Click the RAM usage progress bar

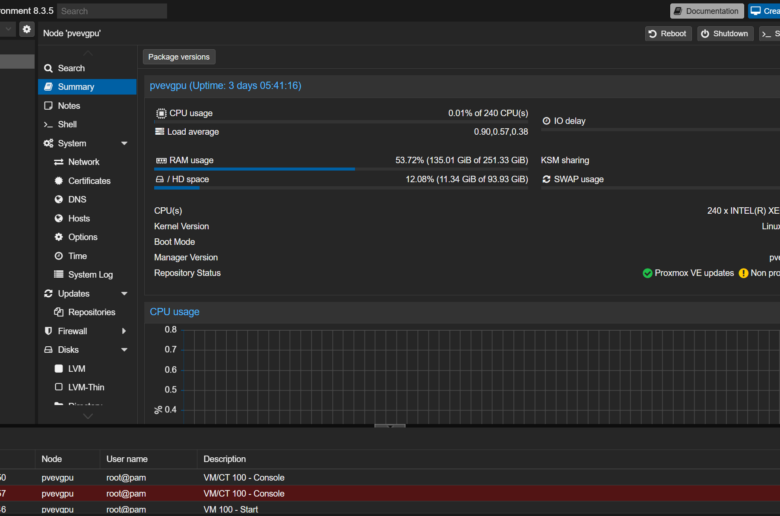coord(341,169)
